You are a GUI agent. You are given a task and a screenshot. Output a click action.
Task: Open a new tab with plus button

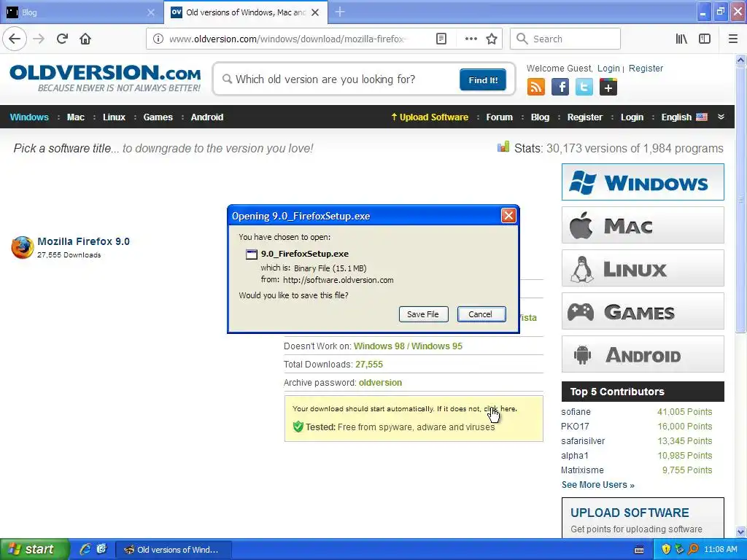tap(340, 12)
